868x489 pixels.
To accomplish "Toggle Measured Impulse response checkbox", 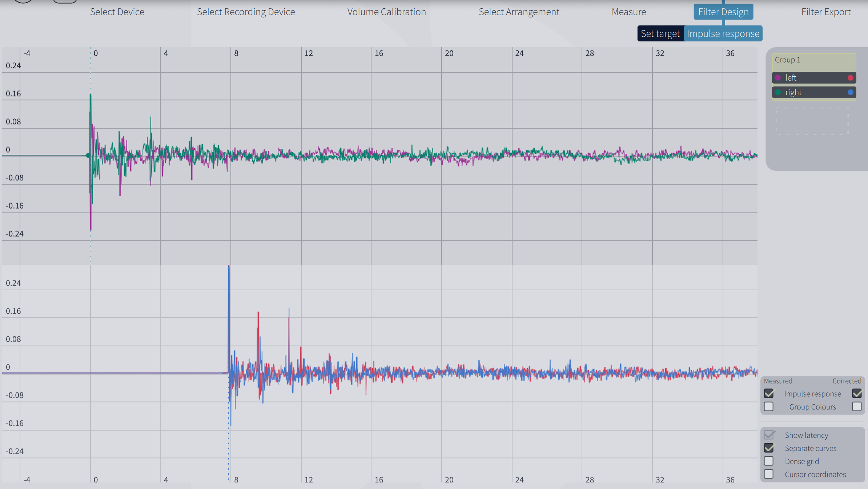I will tap(769, 393).
